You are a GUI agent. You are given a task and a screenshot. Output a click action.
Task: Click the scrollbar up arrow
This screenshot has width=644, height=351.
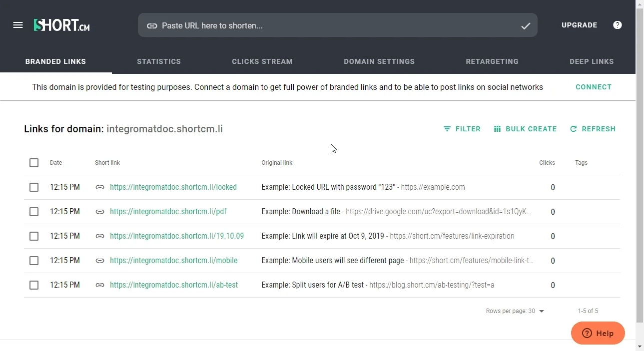[640, 4]
